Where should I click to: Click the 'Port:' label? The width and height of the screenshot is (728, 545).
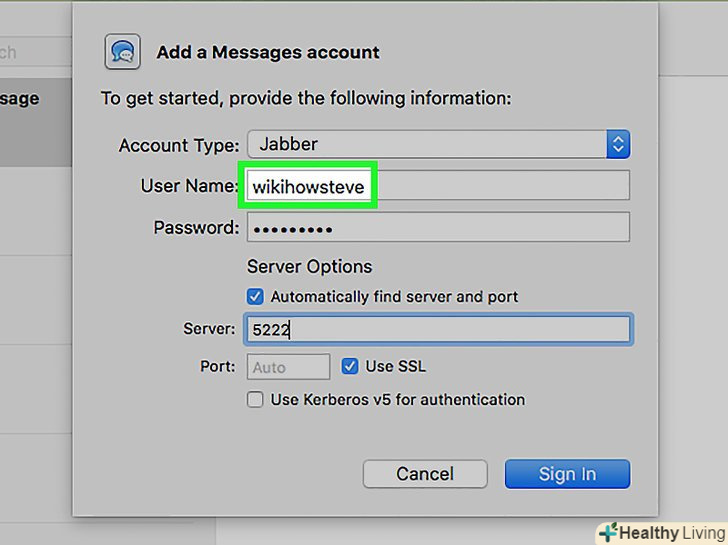pyautogui.click(x=218, y=366)
